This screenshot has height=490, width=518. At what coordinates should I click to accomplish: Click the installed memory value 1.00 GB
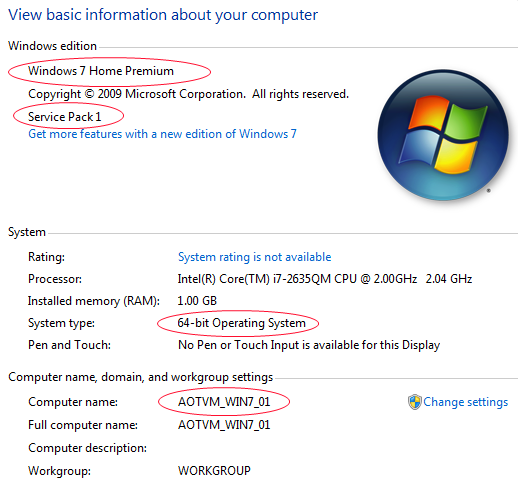click(x=197, y=301)
